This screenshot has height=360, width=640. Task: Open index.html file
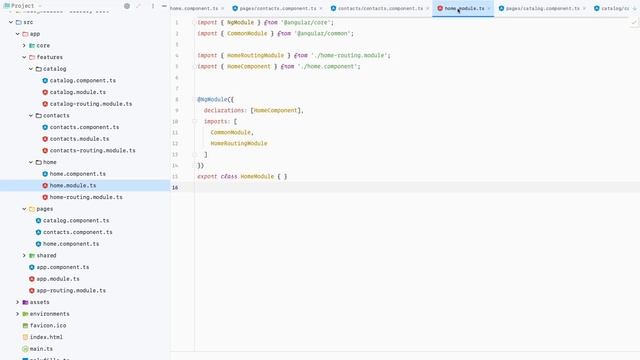point(46,337)
